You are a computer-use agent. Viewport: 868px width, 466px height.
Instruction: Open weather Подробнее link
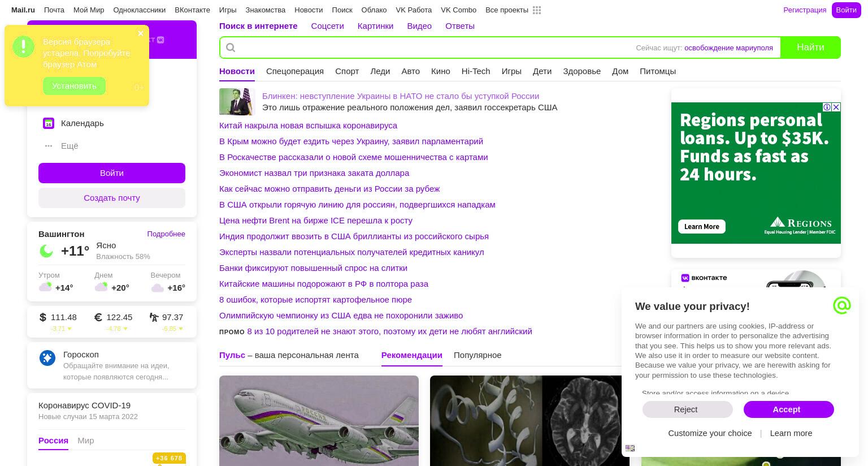pos(166,234)
